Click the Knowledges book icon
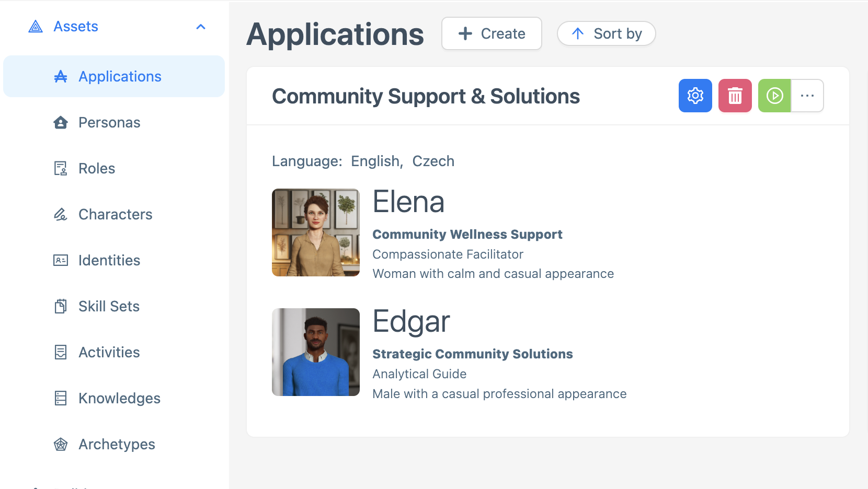This screenshot has height=489, width=868. (x=60, y=398)
